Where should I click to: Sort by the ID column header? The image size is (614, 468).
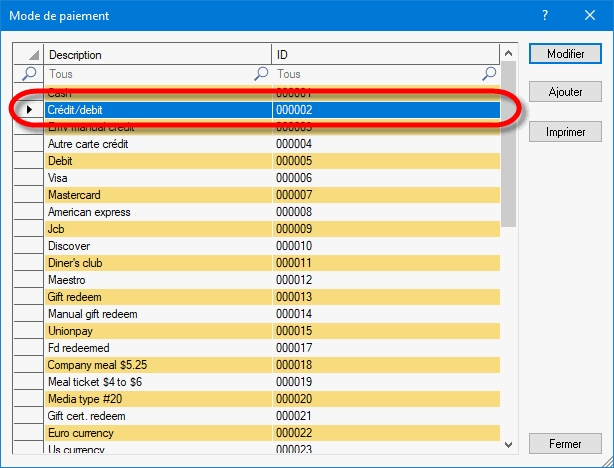click(x=385, y=55)
